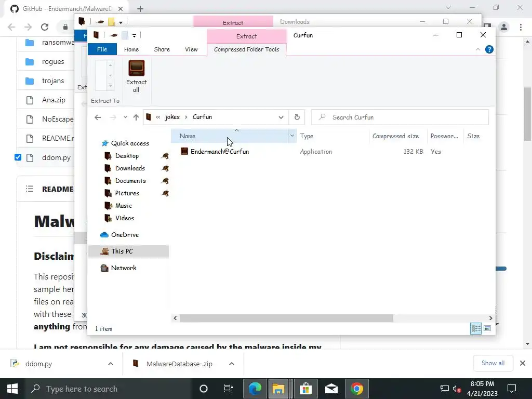The image size is (532, 399).
Task: Open notification center on taskbar
Action: 511,389
